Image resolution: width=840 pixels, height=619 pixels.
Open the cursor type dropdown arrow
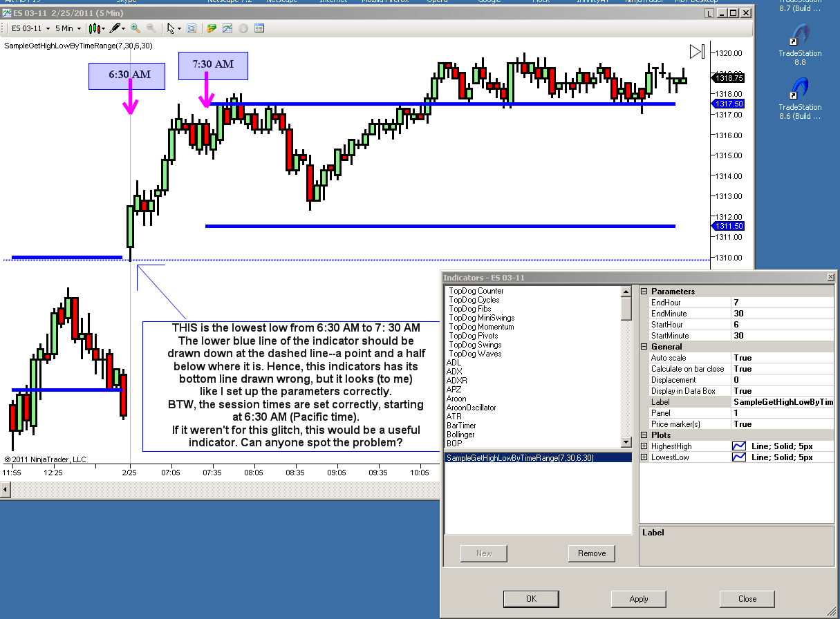point(179,29)
